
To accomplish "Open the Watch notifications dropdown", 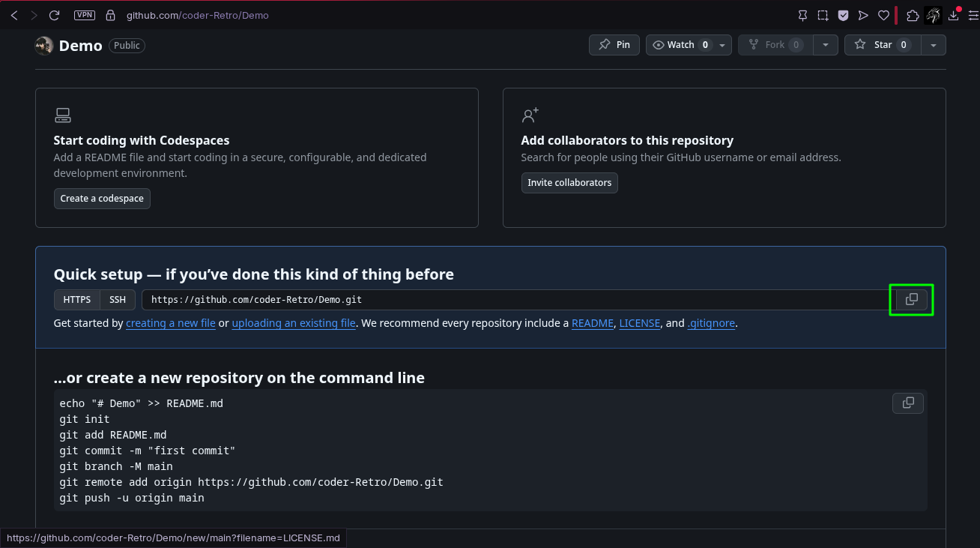I will pyautogui.click(x=689, y=45).
